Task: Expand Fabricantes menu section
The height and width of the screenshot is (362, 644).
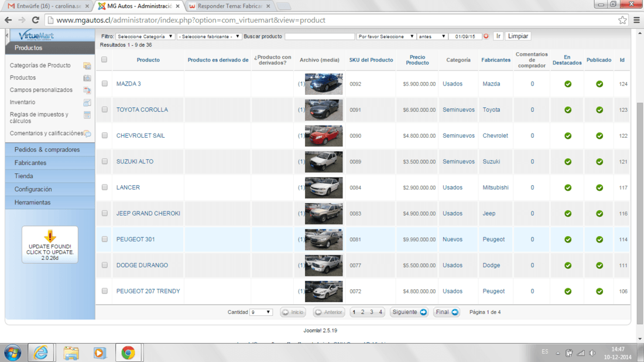Action: (50, 163)
